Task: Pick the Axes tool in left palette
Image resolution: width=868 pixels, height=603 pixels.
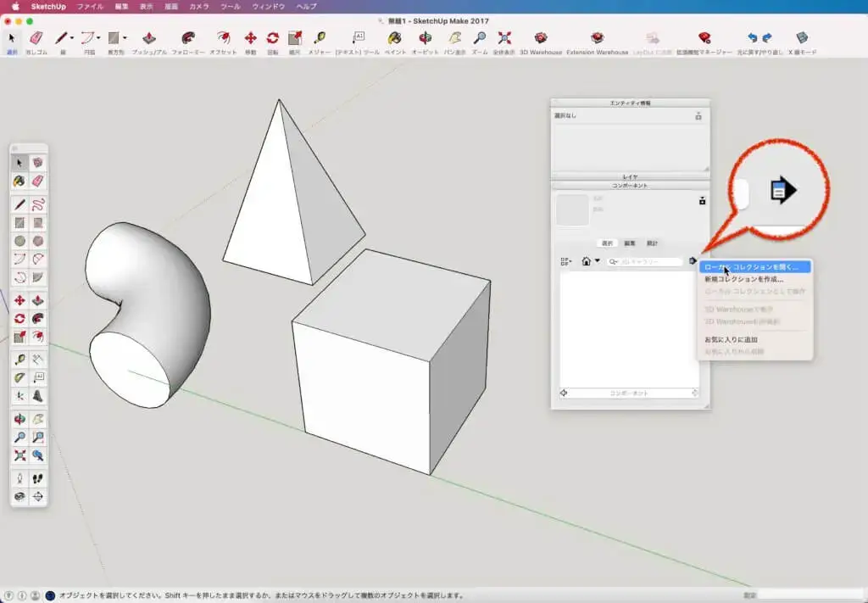Action: 19,396
